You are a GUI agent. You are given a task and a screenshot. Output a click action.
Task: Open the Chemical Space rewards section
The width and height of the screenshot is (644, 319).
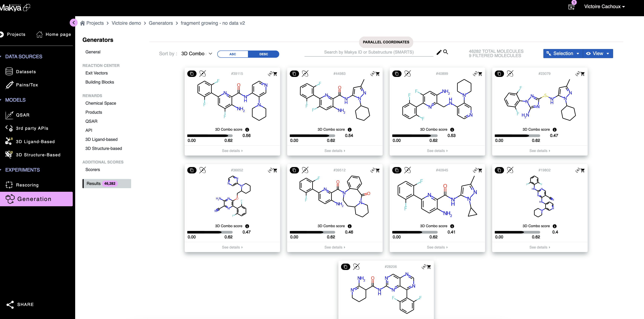[x=101, y=103]
